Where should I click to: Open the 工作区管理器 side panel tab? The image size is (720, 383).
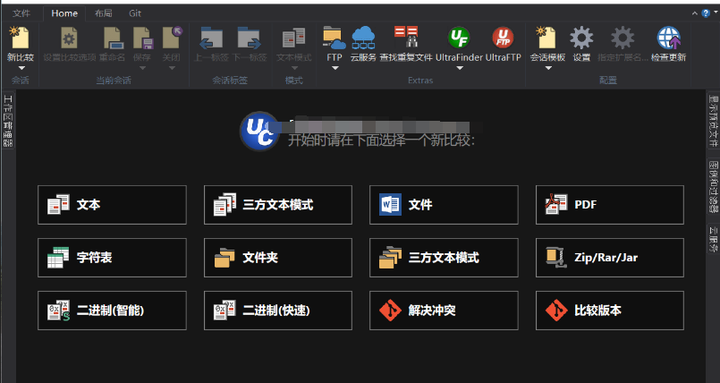click(8, 121)
